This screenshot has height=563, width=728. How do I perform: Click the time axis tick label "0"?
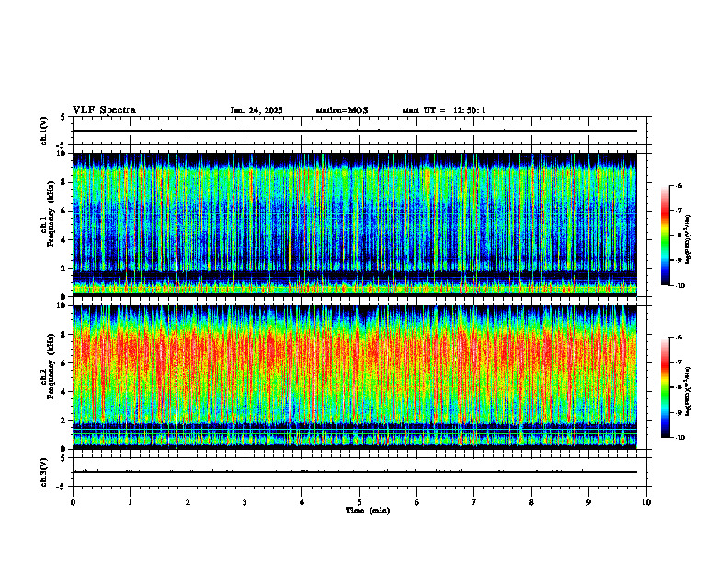coord(73,502)
